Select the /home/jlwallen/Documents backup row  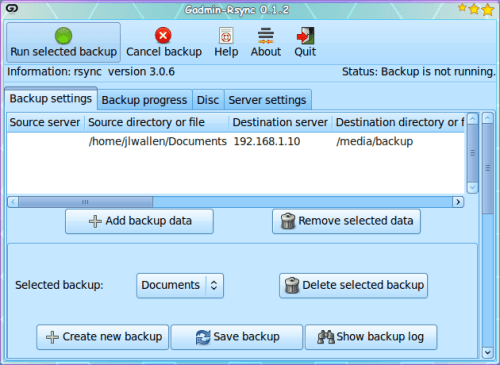236,141
